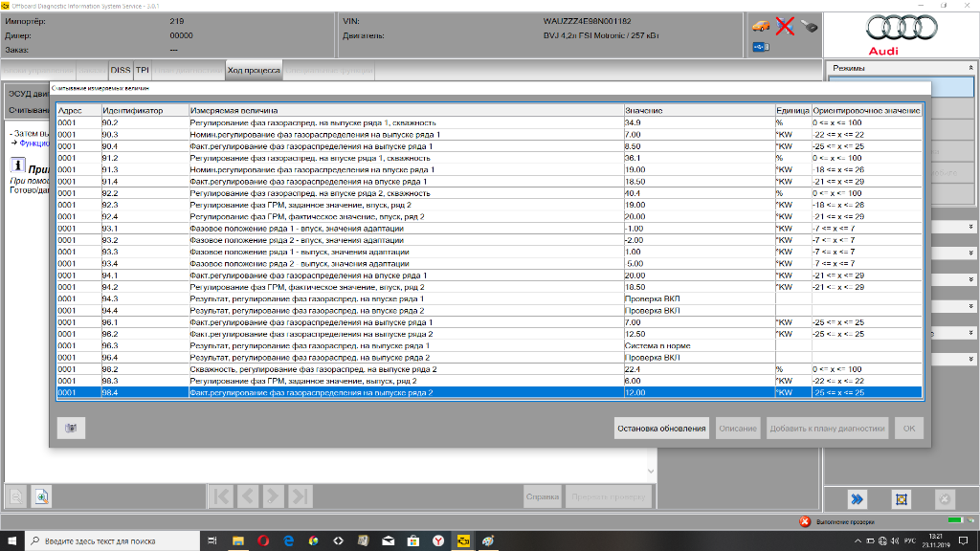Click the screenshot camera icon in dialog
Viewport: 980px width, 551px height.
pos(70,429)
